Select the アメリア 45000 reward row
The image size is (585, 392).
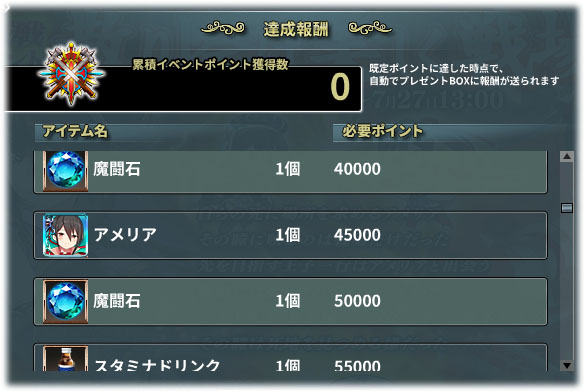pos(291,235)
